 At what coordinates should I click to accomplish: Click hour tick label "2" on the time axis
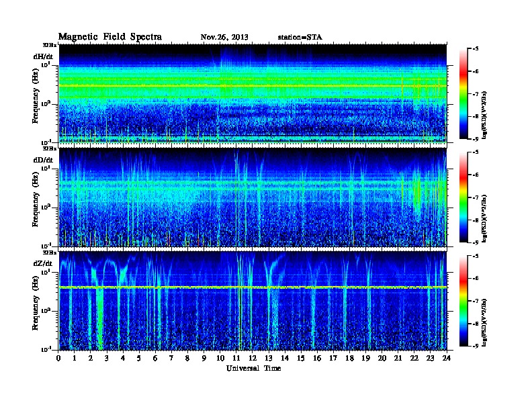click(91, 358)
